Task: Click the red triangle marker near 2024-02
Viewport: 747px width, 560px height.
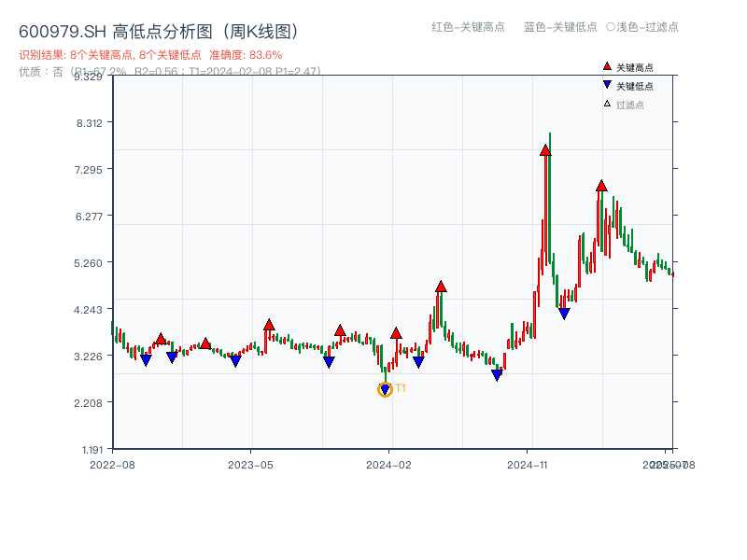Action: (x=395, y=332)
